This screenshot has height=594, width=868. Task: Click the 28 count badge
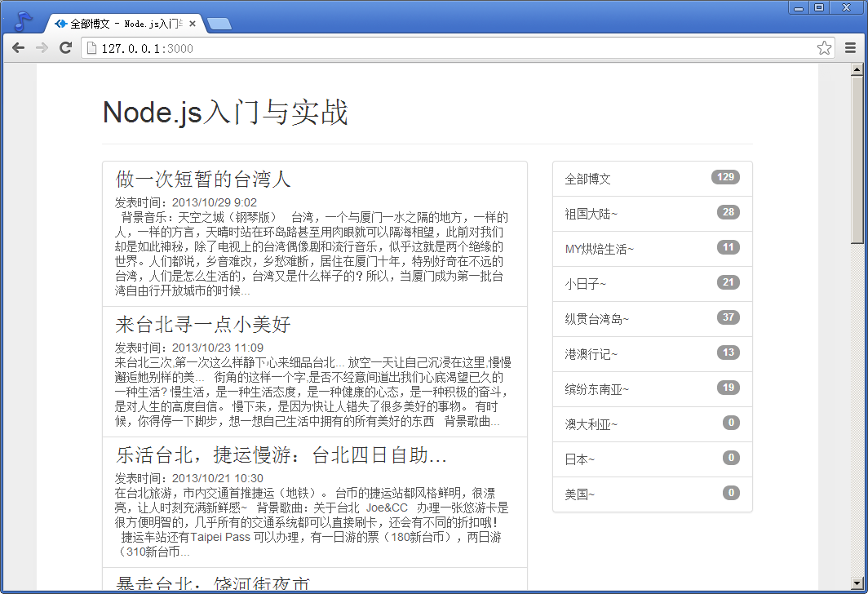728,212
